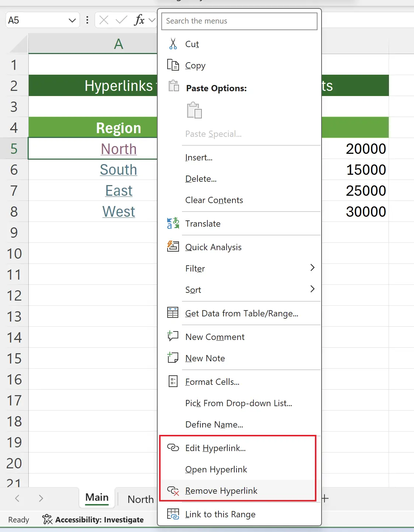This screenshot has height=532, width=414.
Task: Click the Insert Function fx button
Action: [139, 20]
